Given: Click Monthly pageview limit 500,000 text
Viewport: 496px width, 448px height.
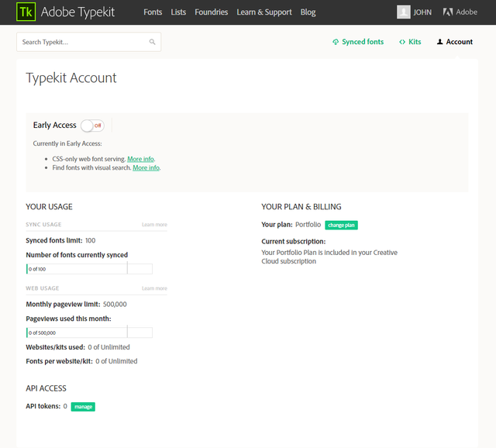Looking at the screenshot, I should click(x=76, y=305).
